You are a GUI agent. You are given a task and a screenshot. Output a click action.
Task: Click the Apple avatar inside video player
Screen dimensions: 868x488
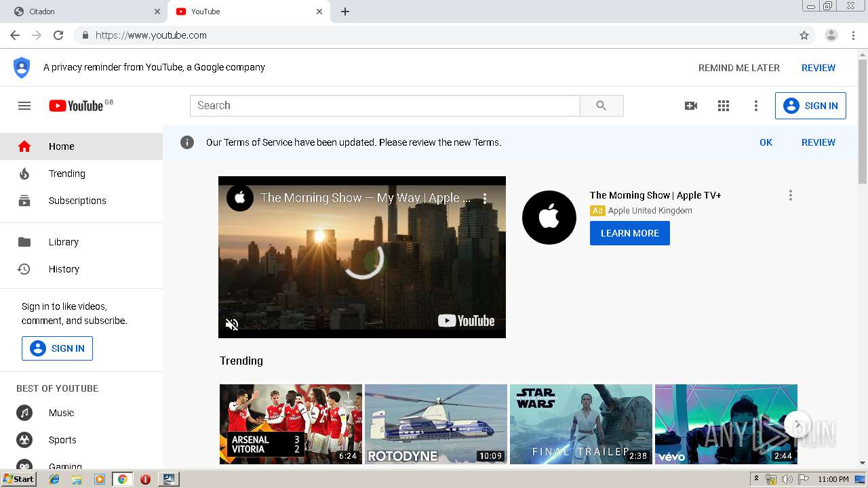click(x=239, y=198)
